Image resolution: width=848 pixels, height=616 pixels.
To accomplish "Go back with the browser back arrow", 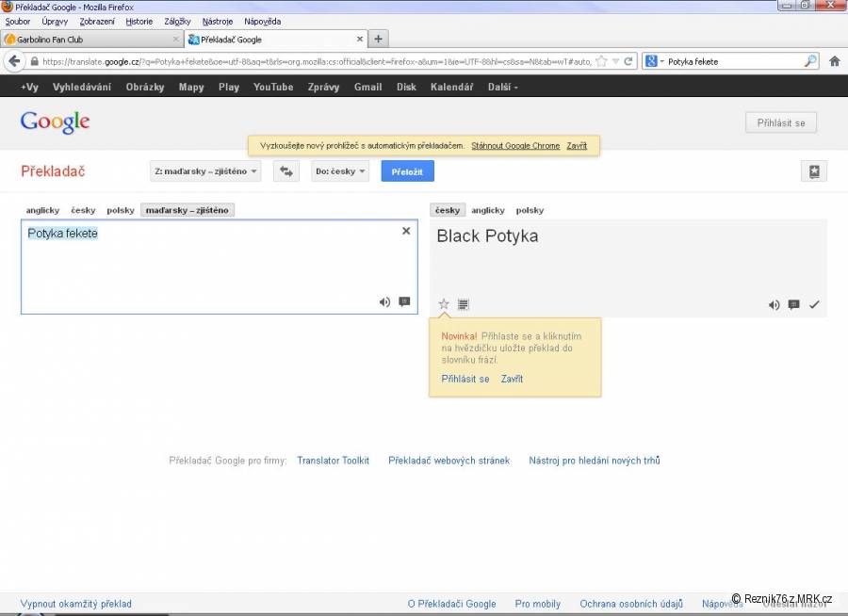I will pyautogui.click(x=14, y=61).
